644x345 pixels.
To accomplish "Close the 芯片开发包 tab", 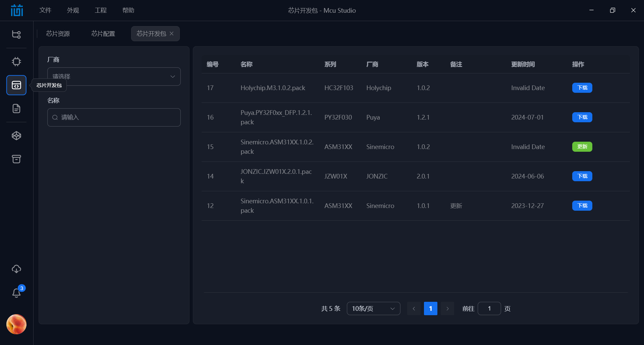I will pos(172,33).
